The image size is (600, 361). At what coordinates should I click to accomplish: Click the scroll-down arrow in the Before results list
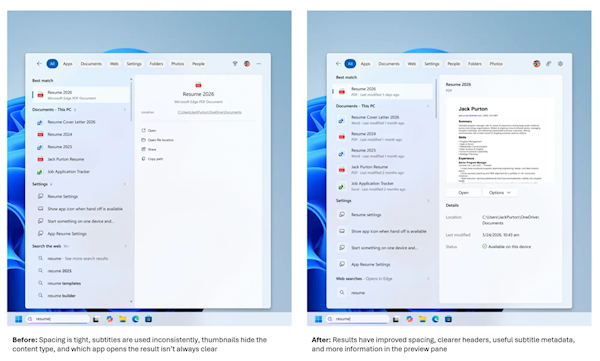tap(131, 302)
